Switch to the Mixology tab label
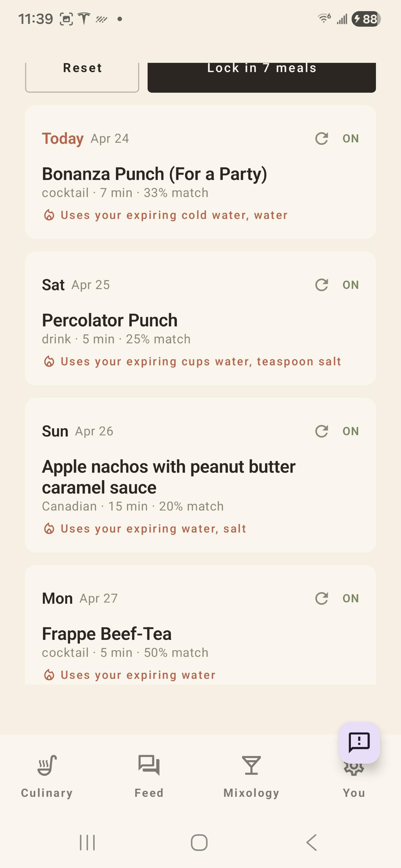Image resolution: width=401 pixels, height=868 pixels. pyautogui.click(x=251, y=793)
